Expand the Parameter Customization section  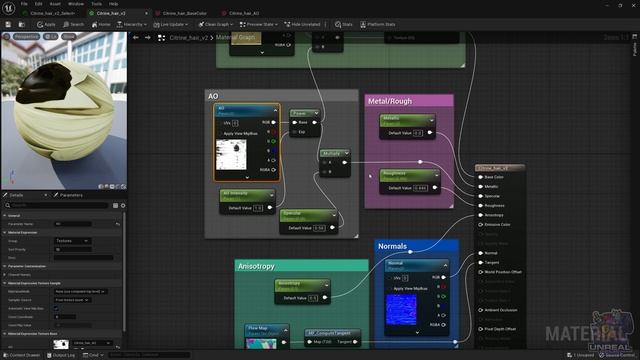pos(4,266)
